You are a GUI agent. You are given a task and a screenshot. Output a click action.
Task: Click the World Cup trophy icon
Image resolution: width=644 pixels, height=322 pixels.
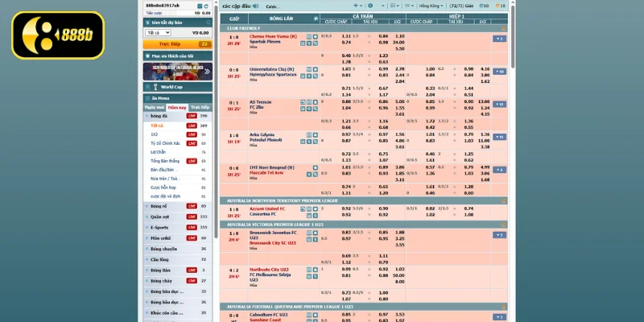pos(155,87)
